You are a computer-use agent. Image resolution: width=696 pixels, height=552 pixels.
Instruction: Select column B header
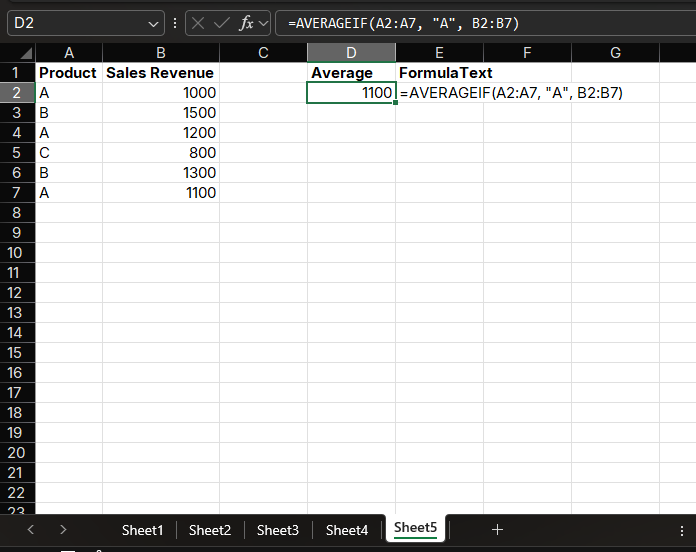(161, 53)
